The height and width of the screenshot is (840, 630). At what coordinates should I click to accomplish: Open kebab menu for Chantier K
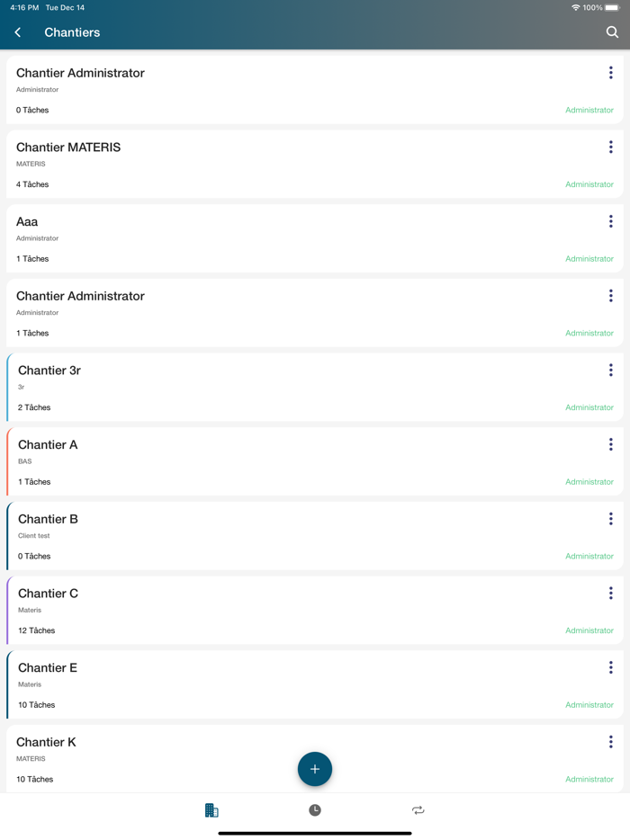610,742
